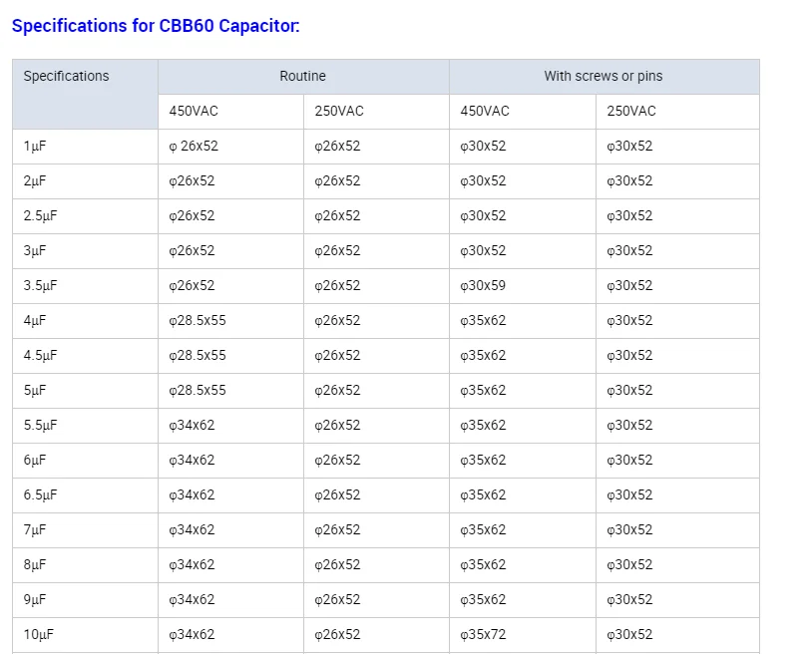Select the 9µF row label
812x654 pixels.
(35, 600)
